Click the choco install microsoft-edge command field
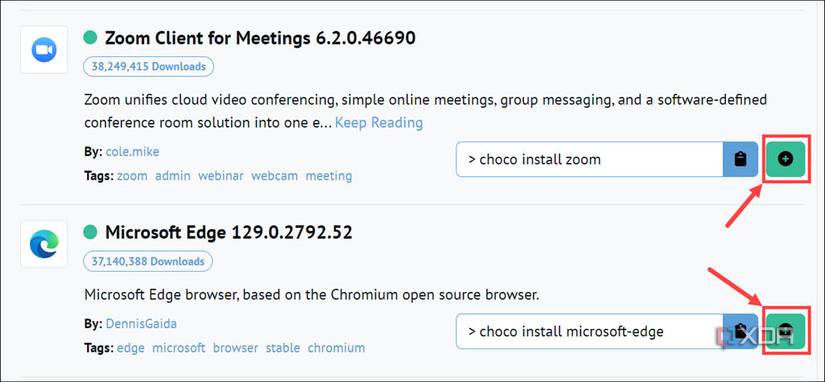Viewport: 825px width, 382px height. click(x=590, y=331)
